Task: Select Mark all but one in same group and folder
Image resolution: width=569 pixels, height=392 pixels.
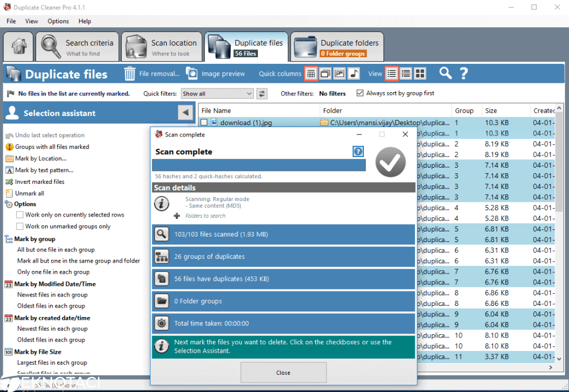Action: [78, 261]
